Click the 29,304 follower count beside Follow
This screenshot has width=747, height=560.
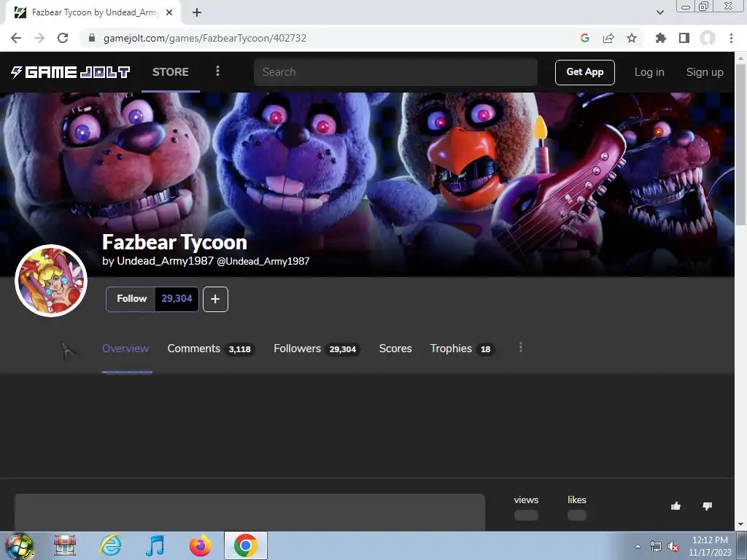coord(177,298)
